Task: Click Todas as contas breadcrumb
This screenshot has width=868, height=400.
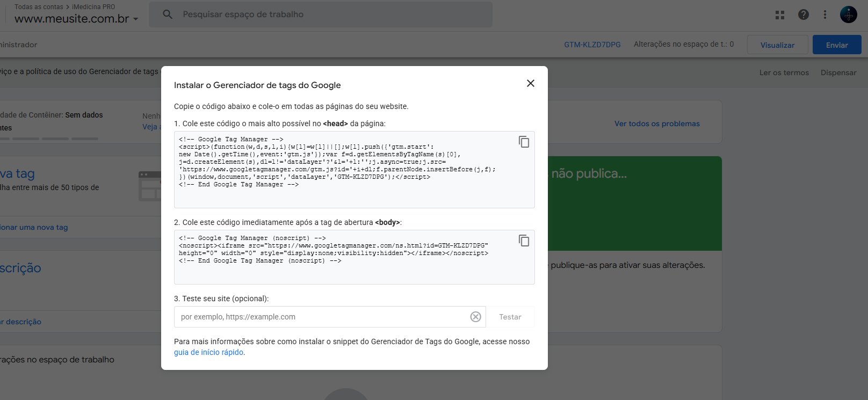Action: [x=39, y=7]
